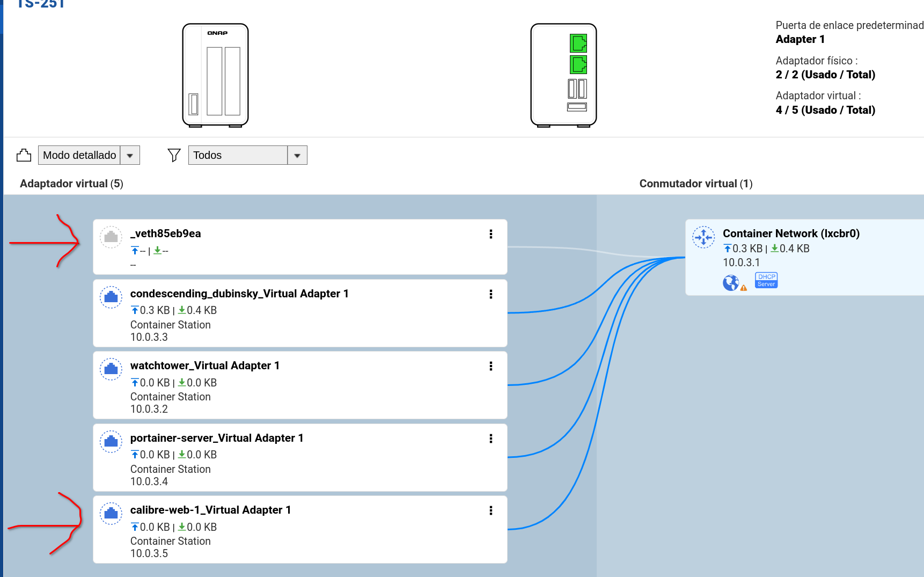Click the grayed _veth85eb9ea adapter icon
Viewport: 924px width, 577px height.
click(111, 237)
